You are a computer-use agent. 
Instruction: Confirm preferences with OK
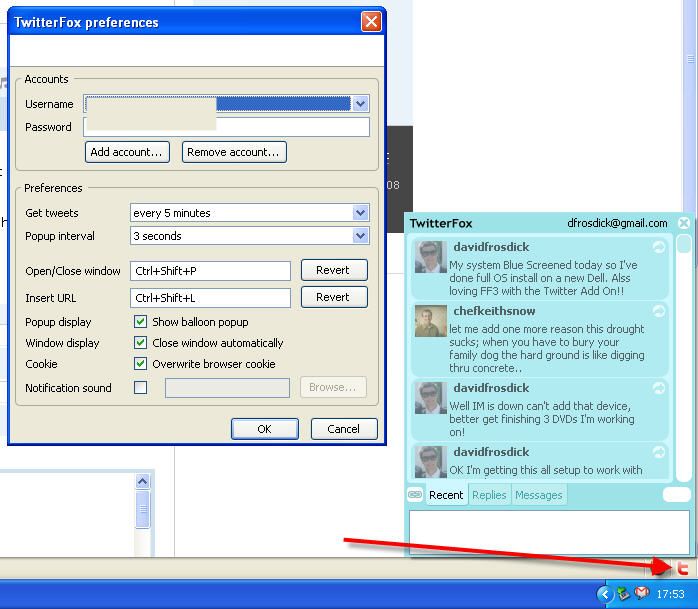(x=264, y=429)
